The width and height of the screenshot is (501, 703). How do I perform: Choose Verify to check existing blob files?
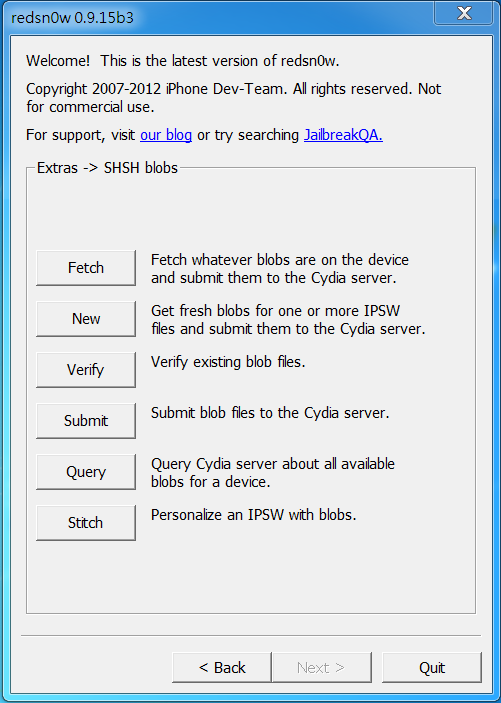86,370
